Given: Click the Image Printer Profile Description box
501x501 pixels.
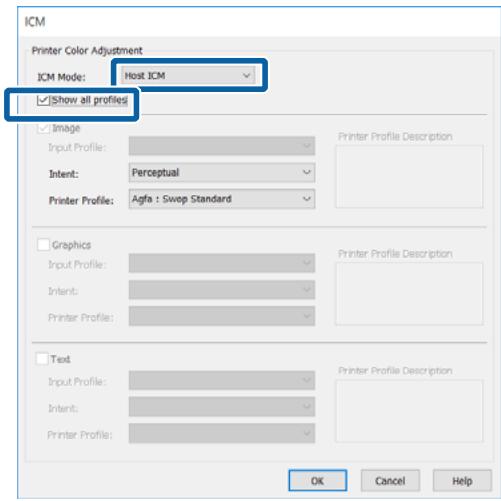Looking at the screenshot, I should pos(409,176).
